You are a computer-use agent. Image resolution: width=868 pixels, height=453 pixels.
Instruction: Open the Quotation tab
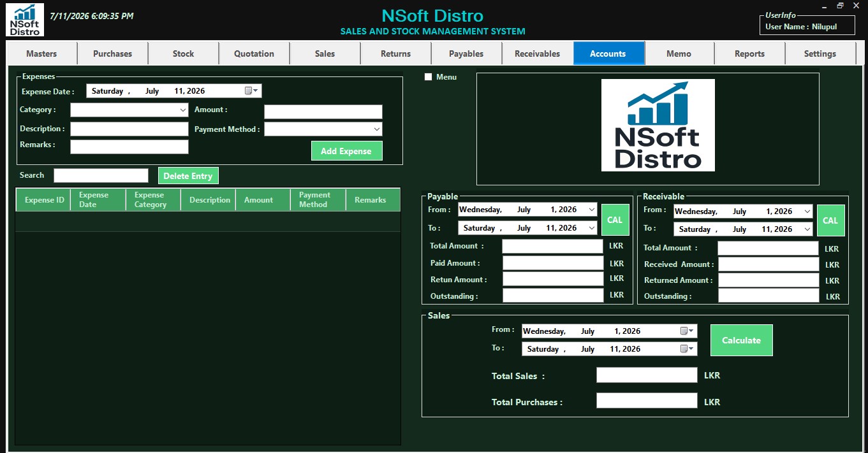(x=254, y=54)
